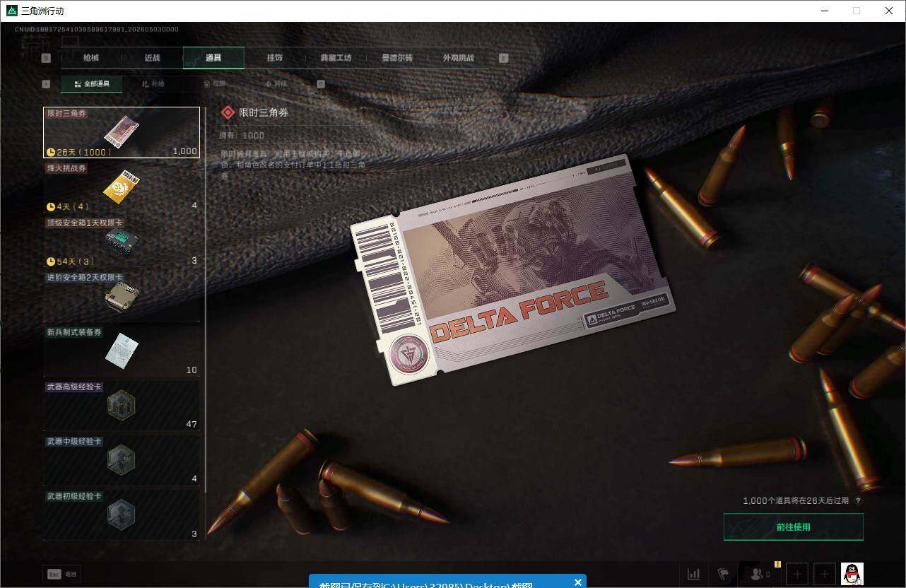Select the 道具 tab
906x588 pixels.
[213, 58]
